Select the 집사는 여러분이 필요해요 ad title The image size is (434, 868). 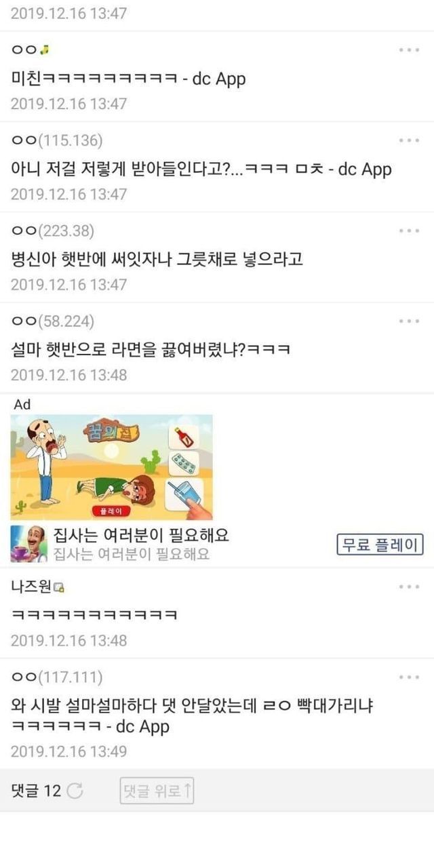coord(141,535)
